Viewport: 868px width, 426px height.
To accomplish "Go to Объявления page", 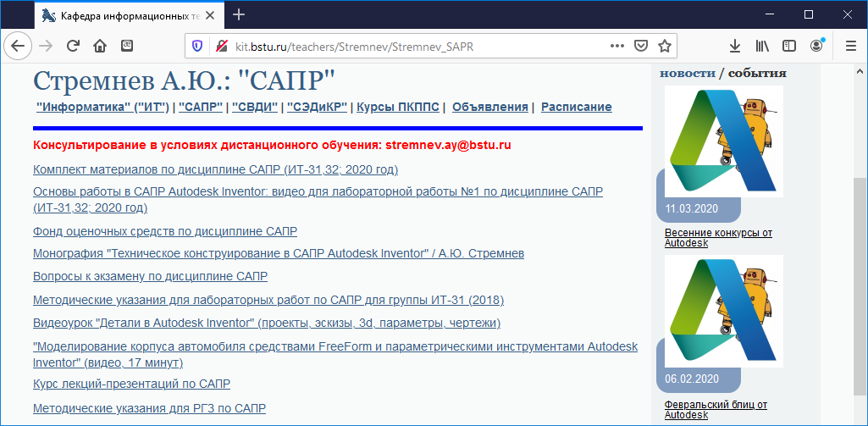I will pyautogui.click(x=490, y=107).
